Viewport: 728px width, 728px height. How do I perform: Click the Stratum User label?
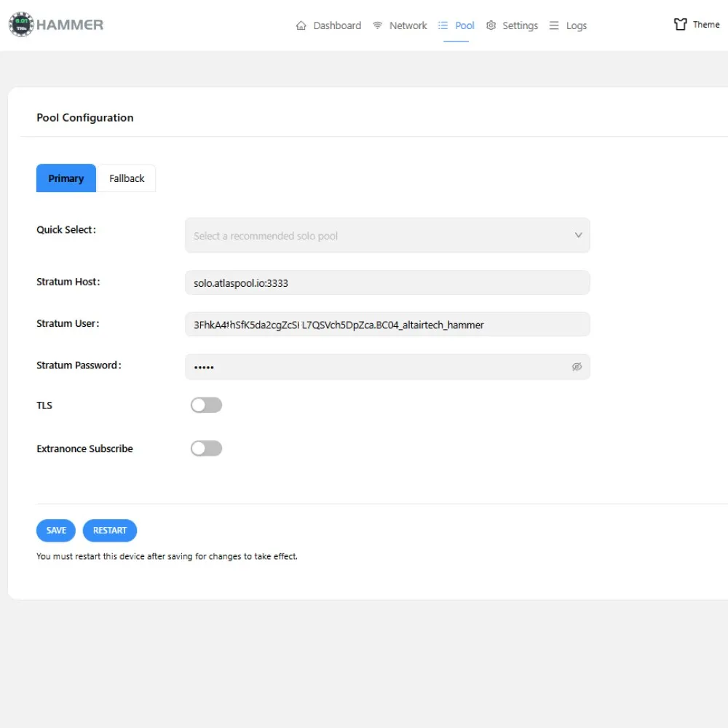click(x=68, y=323)
